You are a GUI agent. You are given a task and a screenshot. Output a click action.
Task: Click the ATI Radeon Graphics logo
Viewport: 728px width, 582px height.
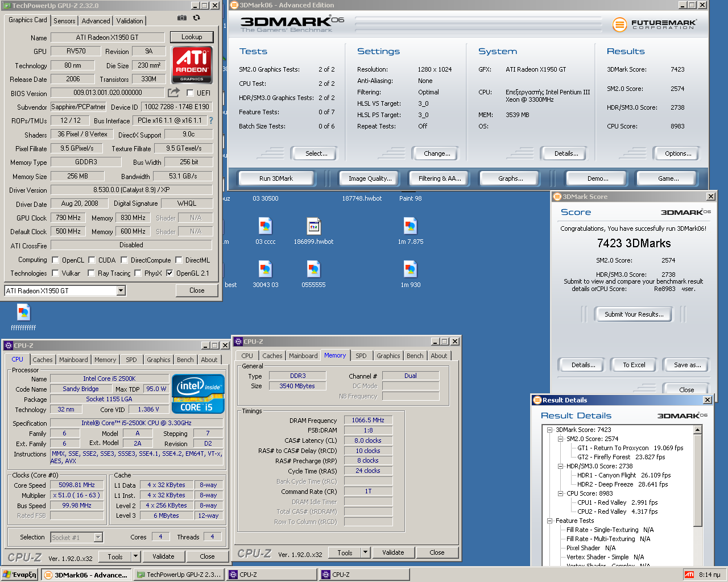tap(192, 65)
